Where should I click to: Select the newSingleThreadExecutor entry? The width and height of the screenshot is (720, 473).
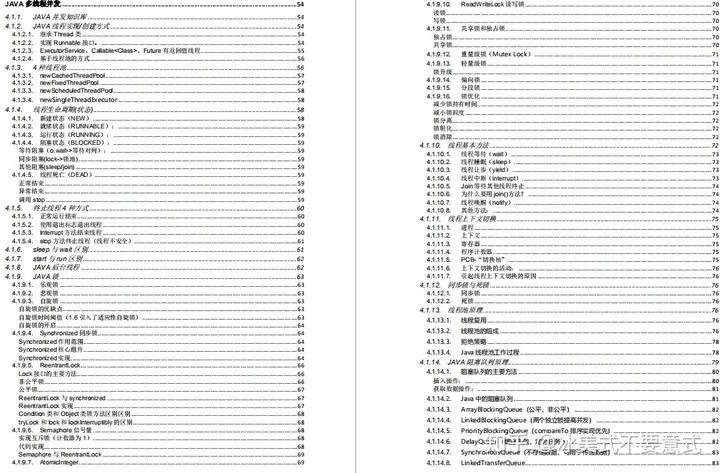pos(158,100)
